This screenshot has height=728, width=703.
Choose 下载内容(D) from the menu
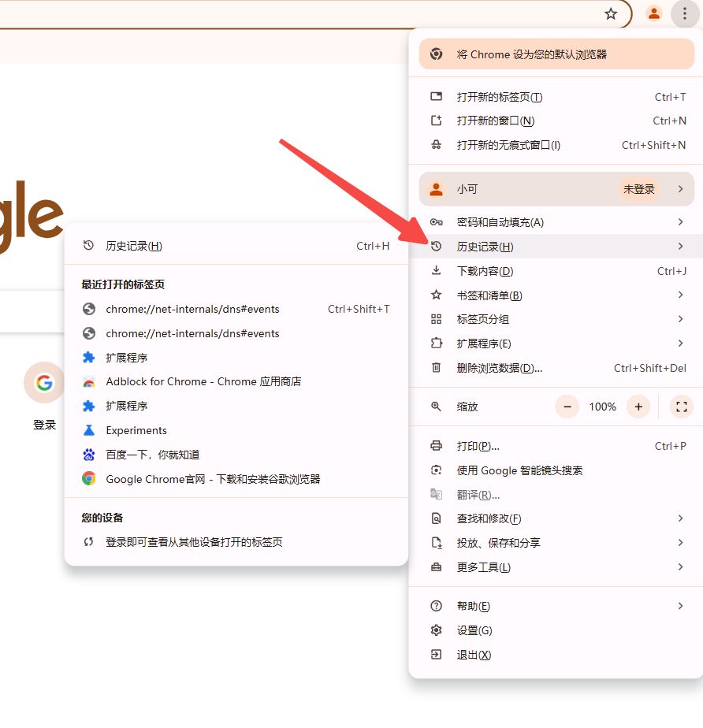(x=556, y=271)
